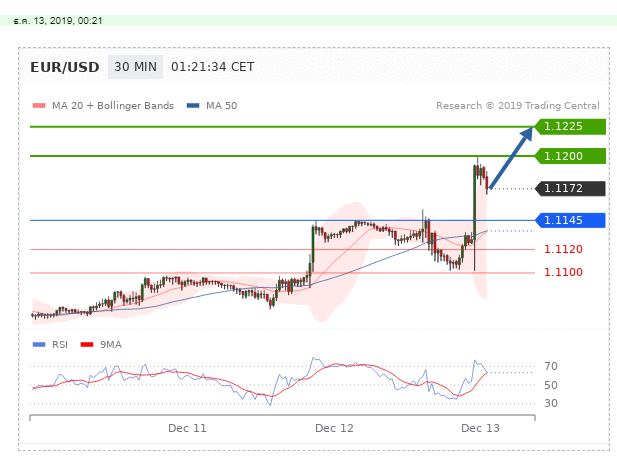617x458 pixels.
Task: Click the red 1.1100 support label
Action: (563, 272)
